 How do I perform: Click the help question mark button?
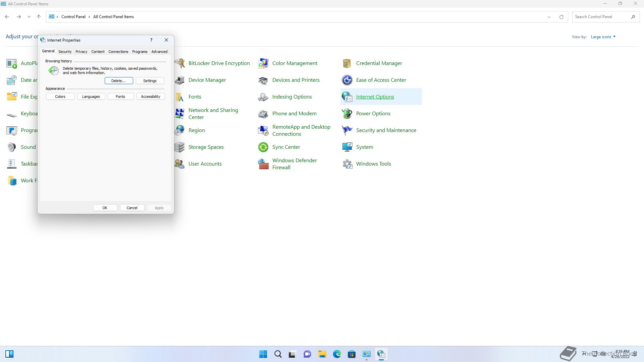(151, 40)
